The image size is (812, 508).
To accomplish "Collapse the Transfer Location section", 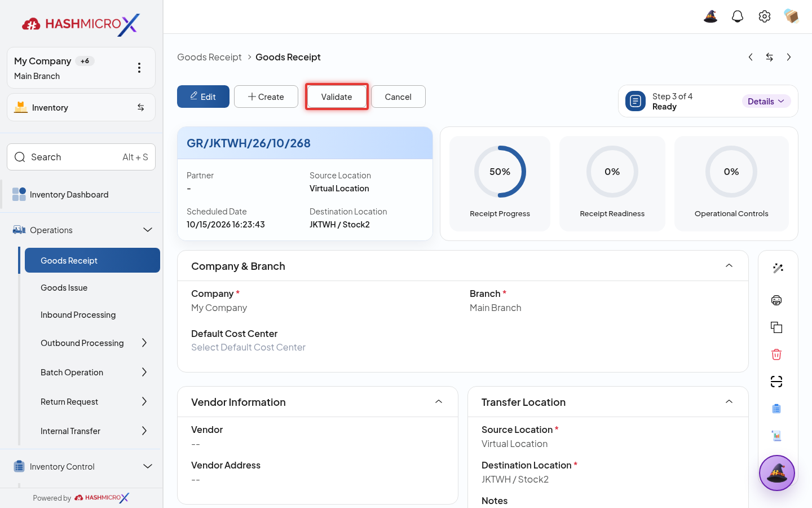I will (x=729, y=402).
